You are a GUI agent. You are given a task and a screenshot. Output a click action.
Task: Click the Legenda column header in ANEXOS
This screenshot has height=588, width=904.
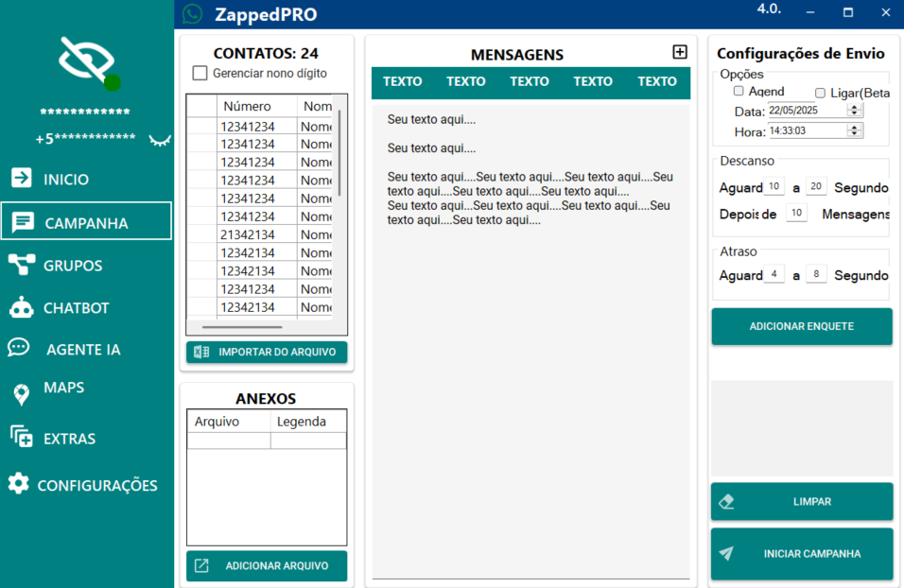(x=308, y=422)
